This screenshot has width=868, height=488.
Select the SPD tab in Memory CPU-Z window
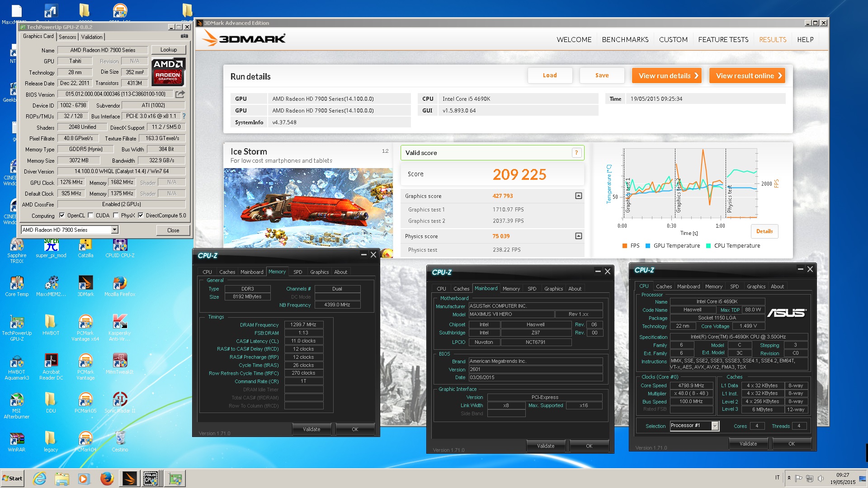297,272
